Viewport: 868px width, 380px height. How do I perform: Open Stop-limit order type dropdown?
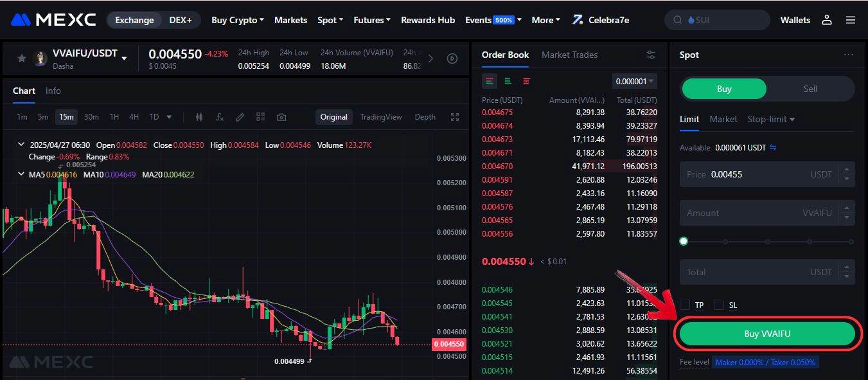click(771, 119)
